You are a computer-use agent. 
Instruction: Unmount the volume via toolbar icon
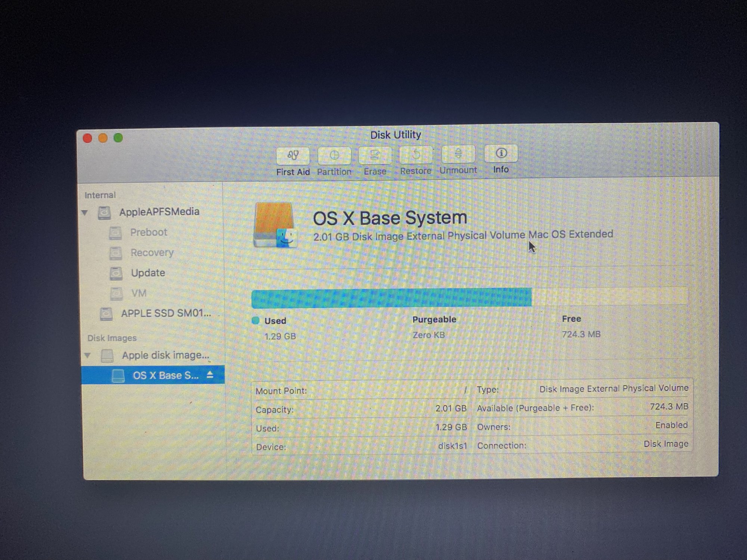458,154
